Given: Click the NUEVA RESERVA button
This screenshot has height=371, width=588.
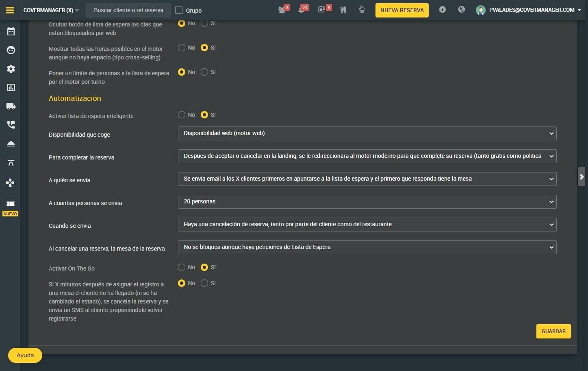Looking at the screenshot, I should [402, 10].
